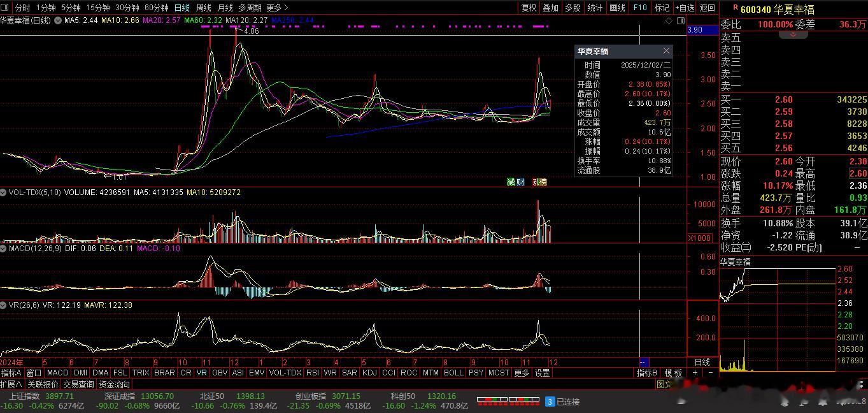
Task: Switch to 周线 weekly chart
Action: coord(204,8)
